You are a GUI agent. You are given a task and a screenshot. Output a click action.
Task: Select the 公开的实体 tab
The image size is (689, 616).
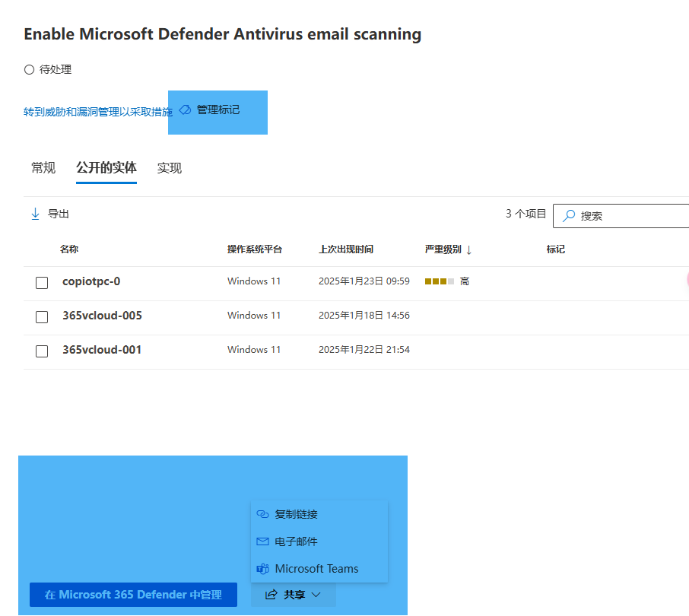[106, 168]
